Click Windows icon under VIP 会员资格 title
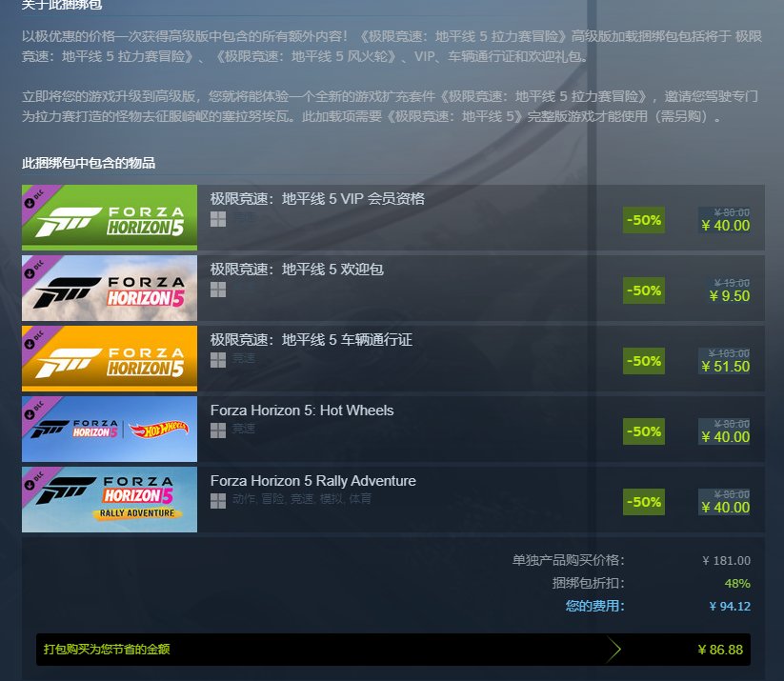 [x=218, y=219]
